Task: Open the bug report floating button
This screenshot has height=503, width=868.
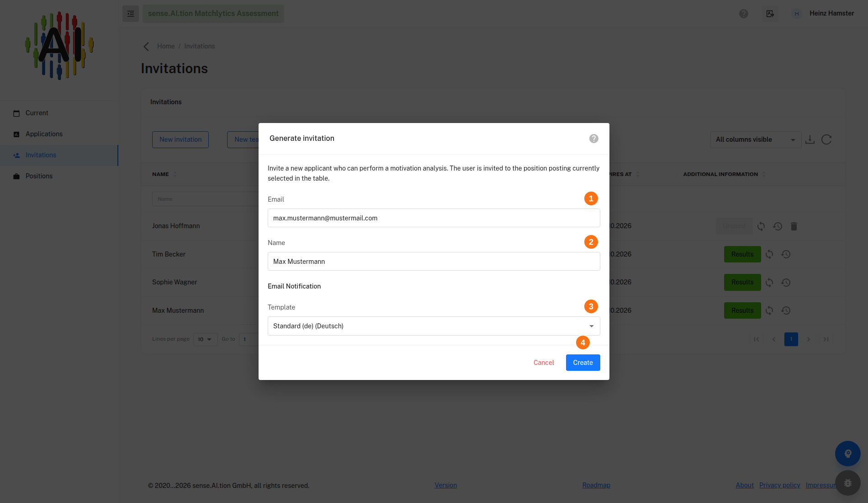Action: point(848,483)
